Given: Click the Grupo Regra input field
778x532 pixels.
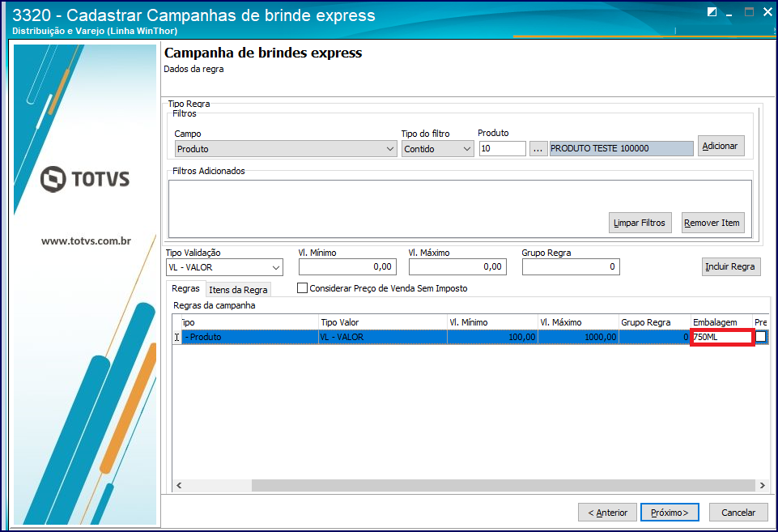Looking at the screenshot, I should pos(571,267).
